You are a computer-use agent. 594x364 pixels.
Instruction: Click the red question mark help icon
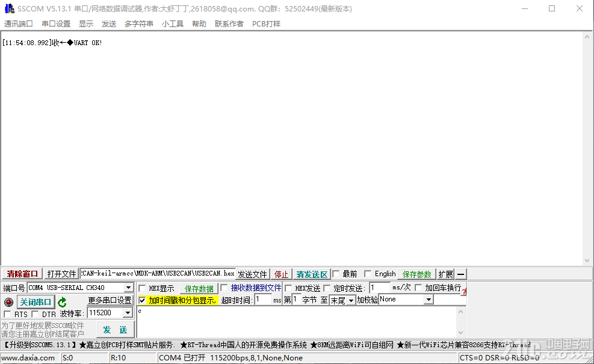pyautogui.click(x=463, y=292)
